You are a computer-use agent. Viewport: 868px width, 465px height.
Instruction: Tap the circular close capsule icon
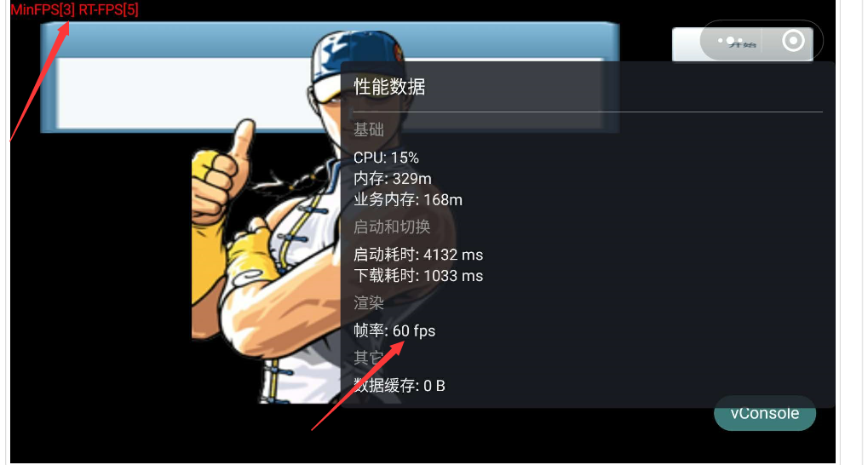(x=793, y=40)
